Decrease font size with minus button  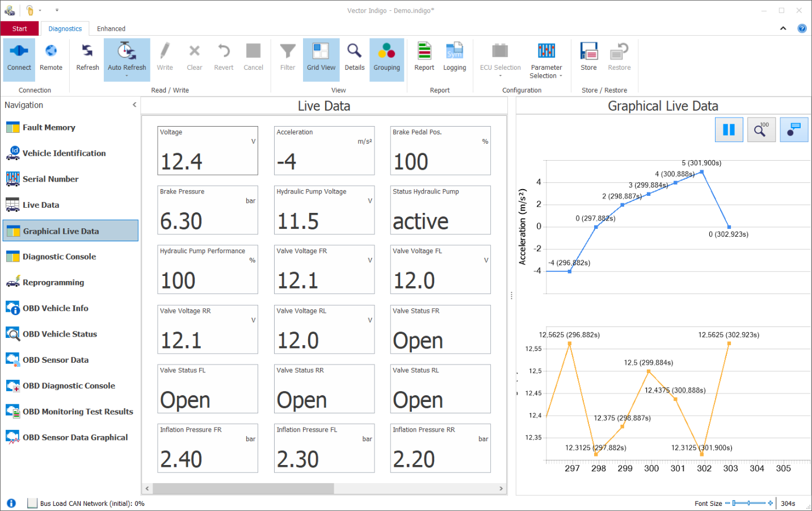(x=727, y=503)
